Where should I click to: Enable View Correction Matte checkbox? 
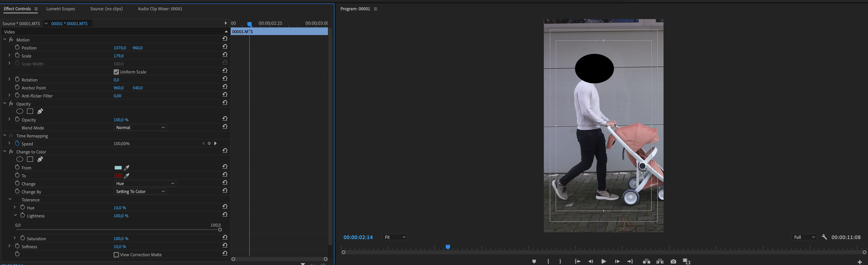pyautogui.click(x=116, y=255)
